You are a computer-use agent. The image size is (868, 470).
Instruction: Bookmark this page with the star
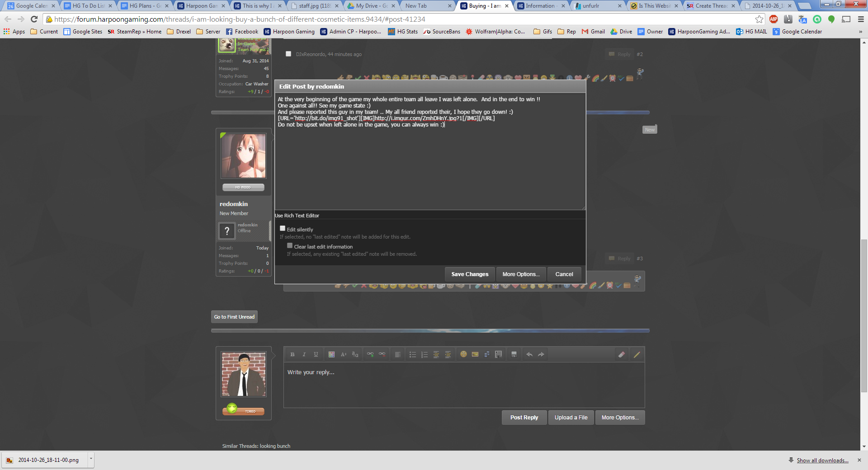pyautogui.click(x=759, y=19)
